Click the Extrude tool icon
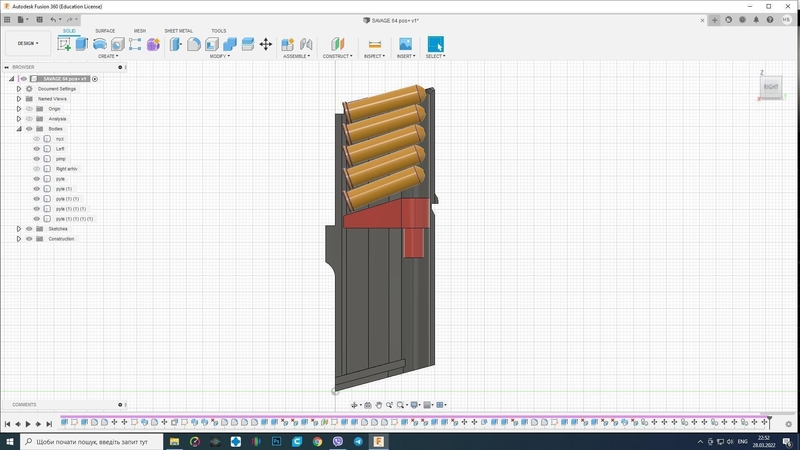 tap(82, 44)
